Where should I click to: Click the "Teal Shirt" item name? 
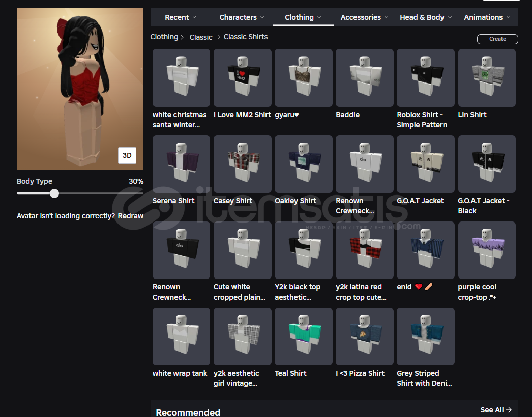pos(290,373)
